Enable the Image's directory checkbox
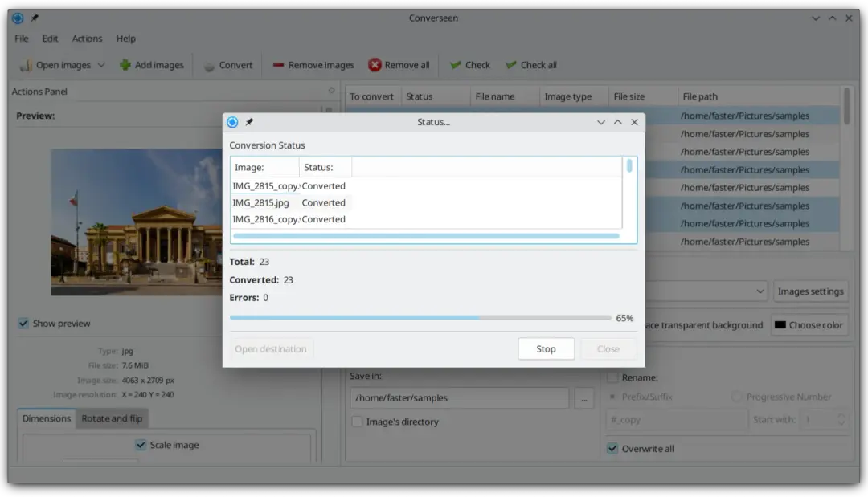Image resolution: width=868 pixels, height=497 pixels. [x=358, y=422]
